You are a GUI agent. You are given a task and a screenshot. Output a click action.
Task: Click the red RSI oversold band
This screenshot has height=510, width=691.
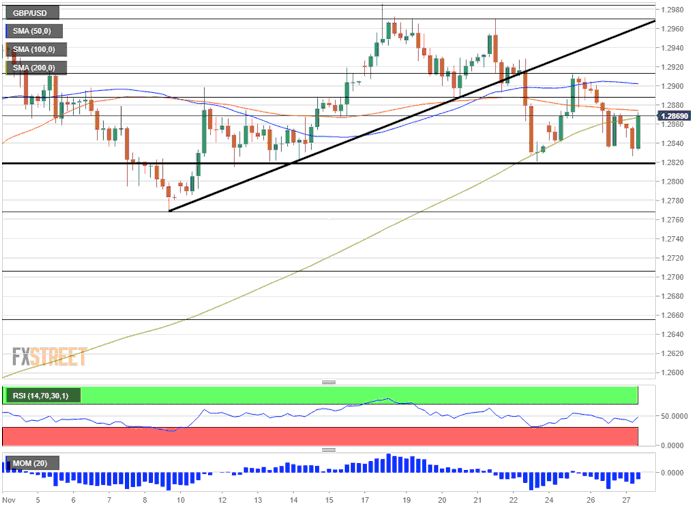click(x=320, y=436)
